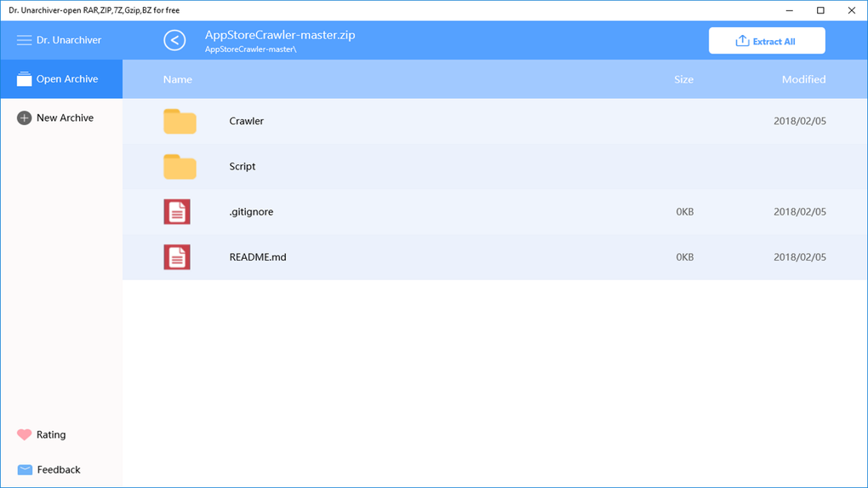Sort by the Name column header
868x488 pixels.
click(x=178, y=79)
